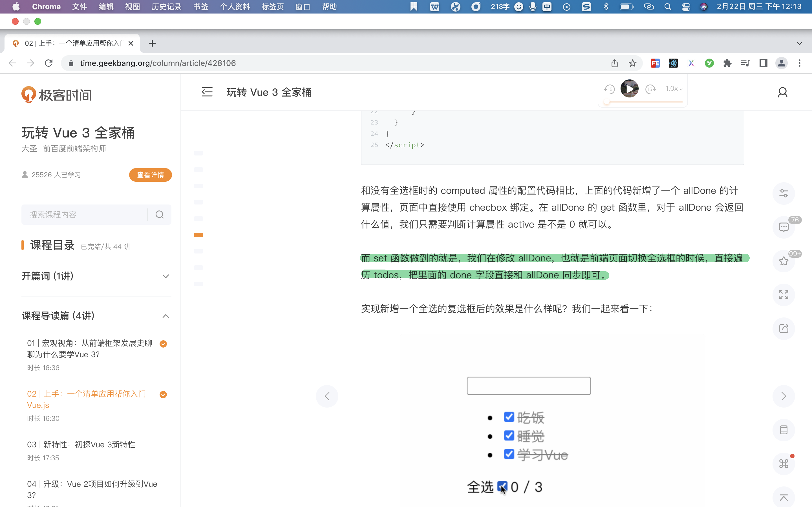
Task: Expand the 开篇词 (1讲) section
Action: click(166, 276)
